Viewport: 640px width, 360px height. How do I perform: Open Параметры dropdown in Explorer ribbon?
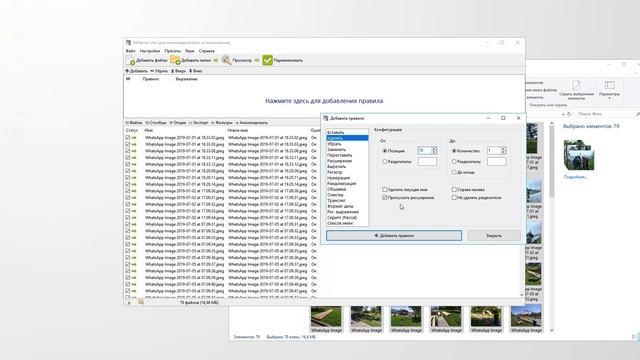[609, 90]
